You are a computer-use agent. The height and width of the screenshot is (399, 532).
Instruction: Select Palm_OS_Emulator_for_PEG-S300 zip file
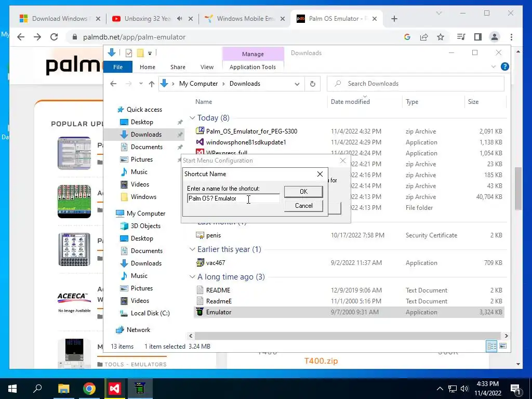(251, 131)
